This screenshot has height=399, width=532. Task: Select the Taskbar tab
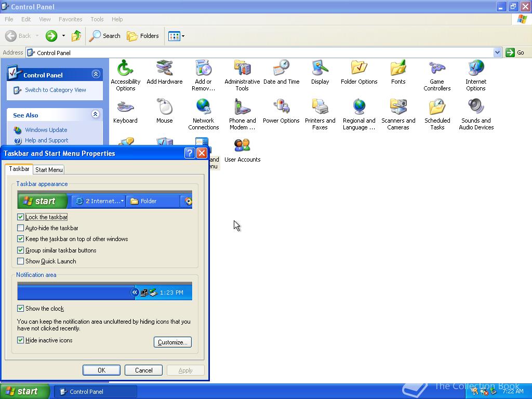tap(19, 169)
